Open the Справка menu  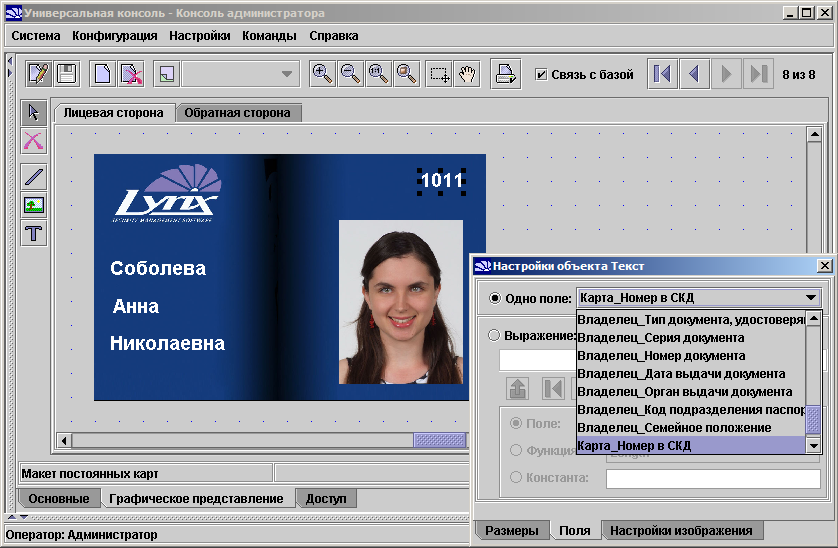(x=333, y=36)
